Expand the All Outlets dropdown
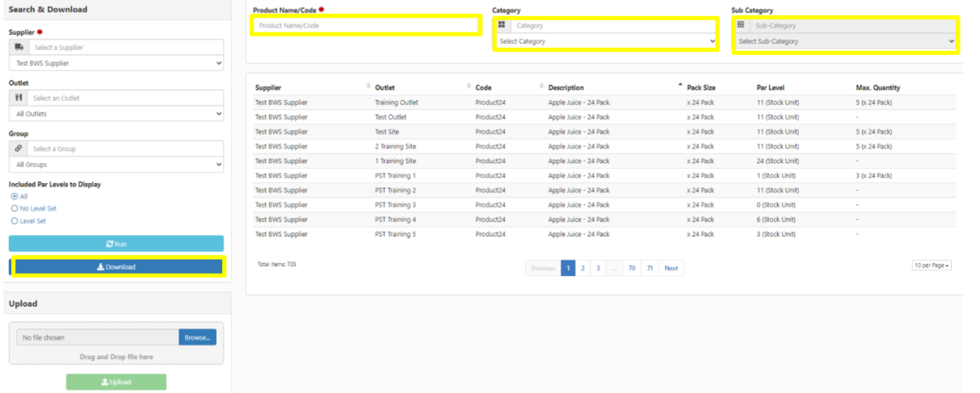Screen dimensions: 980x393 click(116, 114)
